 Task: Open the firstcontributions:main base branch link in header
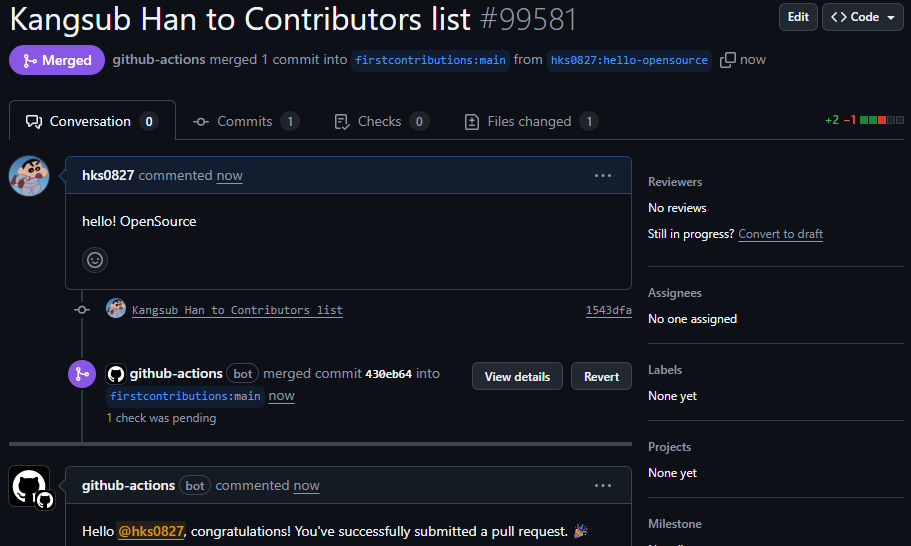tap(430, 60)
